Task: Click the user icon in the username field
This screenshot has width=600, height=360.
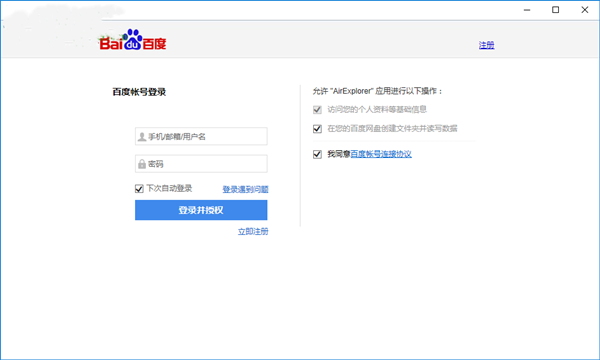Action: pyautogui.click(x=142, y=137)
